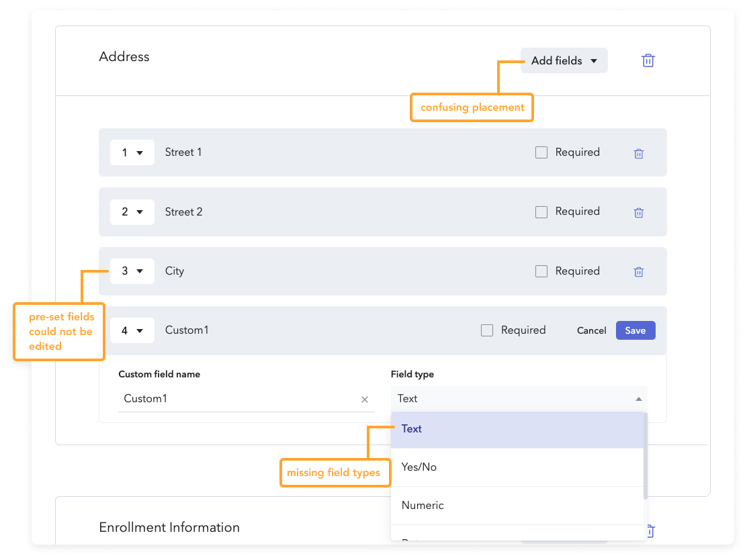Enable Required for the City field
This screenshot has height=560, width=747.
point(541,271)
